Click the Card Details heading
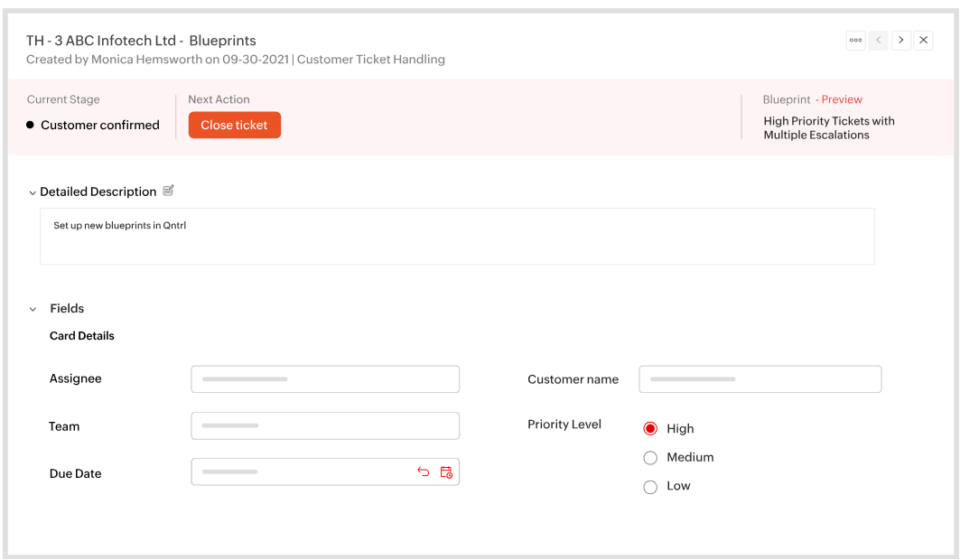This screenshot has height=560, width=960. 82,336
